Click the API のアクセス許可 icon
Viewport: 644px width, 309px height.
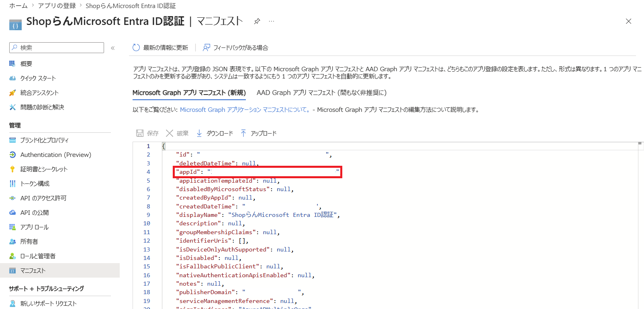click(x=12, y=198)
